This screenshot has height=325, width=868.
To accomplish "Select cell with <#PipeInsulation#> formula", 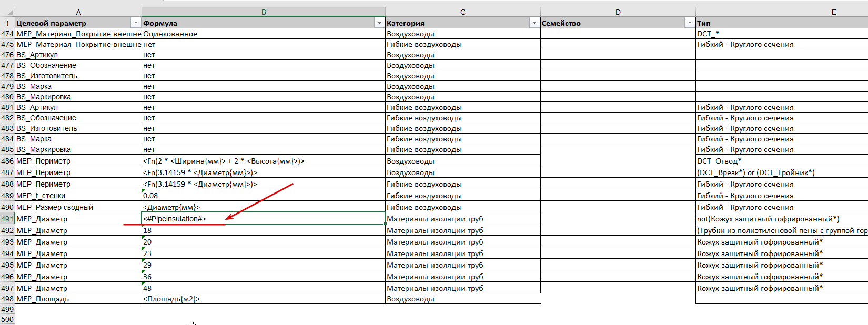I will (x=264, y=219).
